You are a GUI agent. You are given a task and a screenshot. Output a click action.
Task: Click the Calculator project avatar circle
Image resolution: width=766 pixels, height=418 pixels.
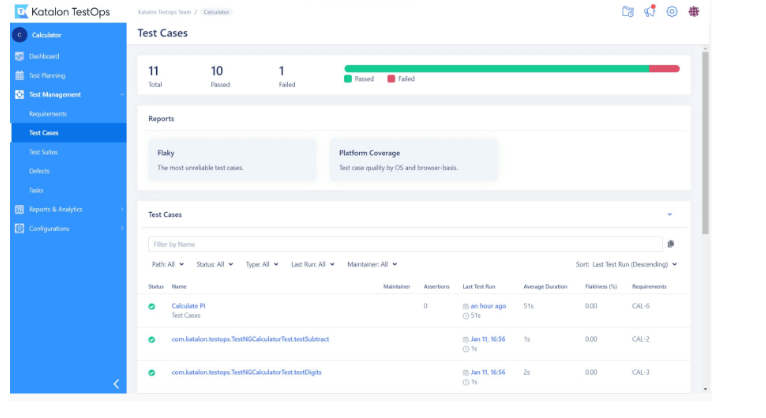click(x=20, y=35)
